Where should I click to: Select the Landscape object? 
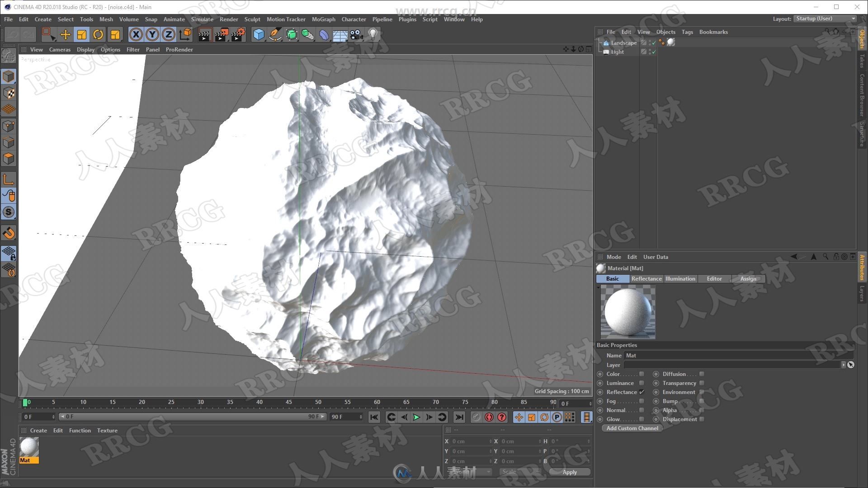(623, 43)
